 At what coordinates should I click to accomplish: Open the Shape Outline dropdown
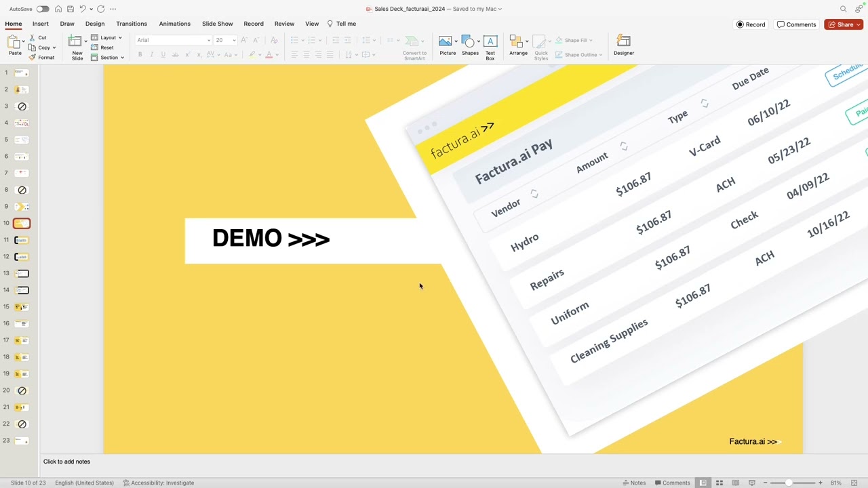tap(578, 55)
